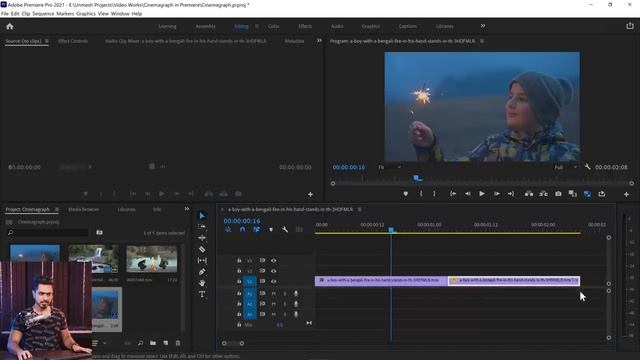Screen dimensions: 640x360
Task: Step back one frame in Program monitor
Action: (x=467, y=194)
